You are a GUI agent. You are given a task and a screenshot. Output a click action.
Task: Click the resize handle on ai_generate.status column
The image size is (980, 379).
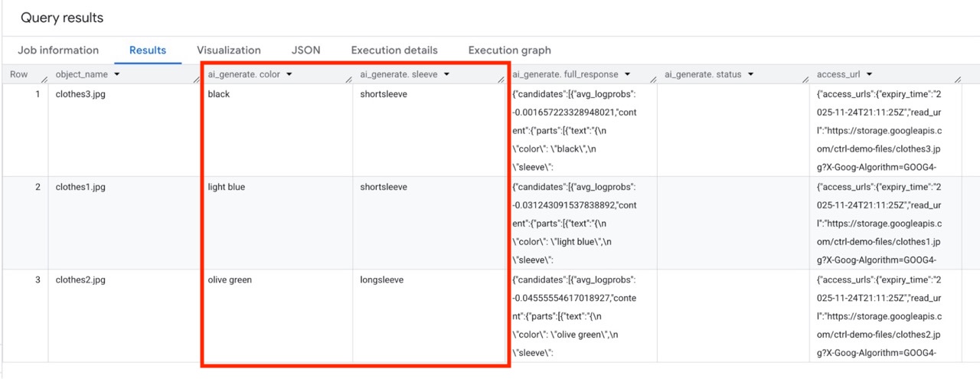(x=805, y=79)
